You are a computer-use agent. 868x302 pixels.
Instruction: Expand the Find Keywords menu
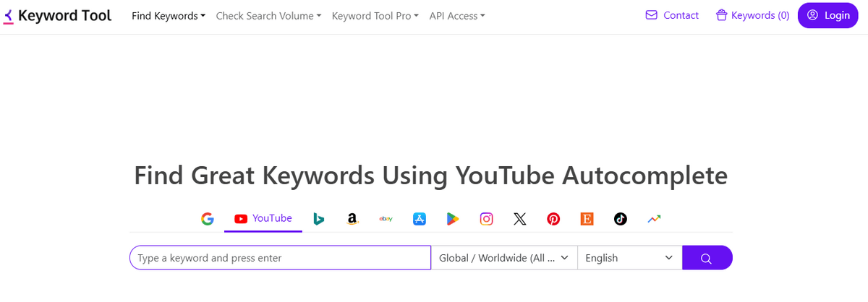(169, 15)
